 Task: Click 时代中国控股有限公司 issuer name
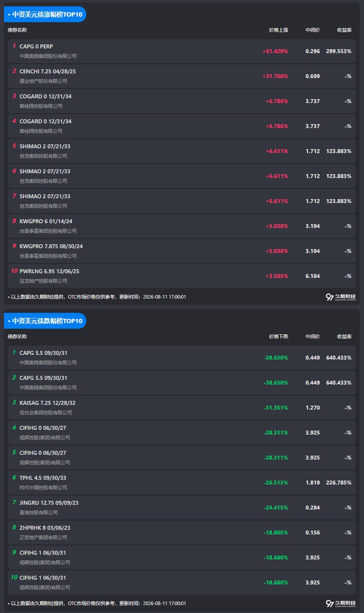pyautogui.click(x=44, y=488)
